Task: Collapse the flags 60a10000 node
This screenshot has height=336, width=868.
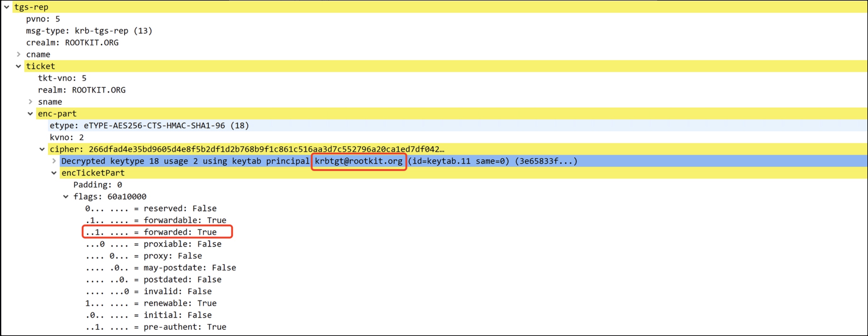Action: tap(66, 197)
